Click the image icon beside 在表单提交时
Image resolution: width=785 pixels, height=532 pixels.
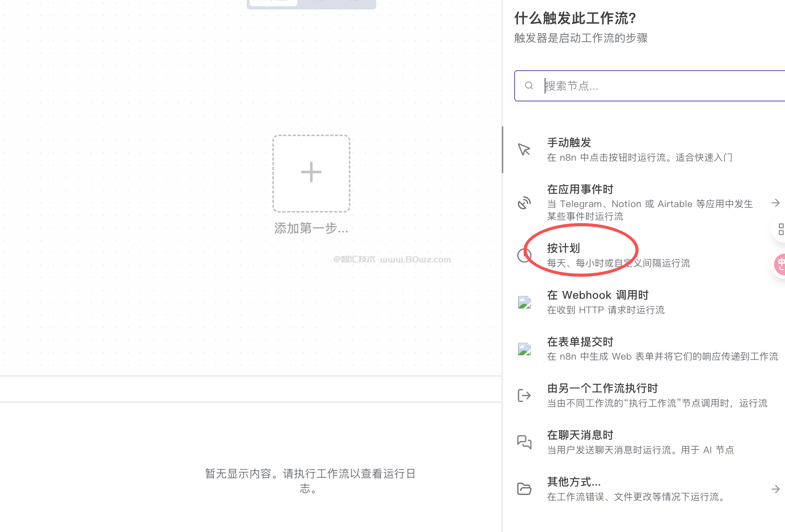pyautogui.click(x=524, y=349)
